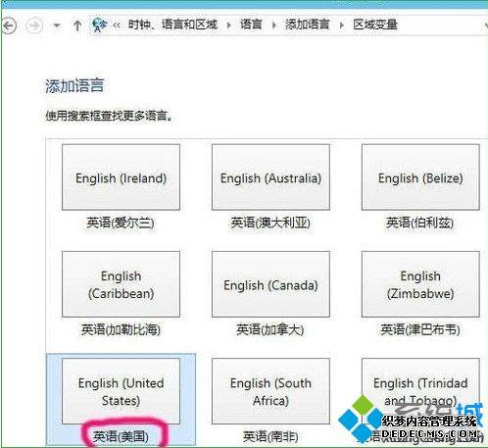The width and height of the screenshot is (488, 448).
Task: Select English (Canada) tile
Action: point(270,284)
